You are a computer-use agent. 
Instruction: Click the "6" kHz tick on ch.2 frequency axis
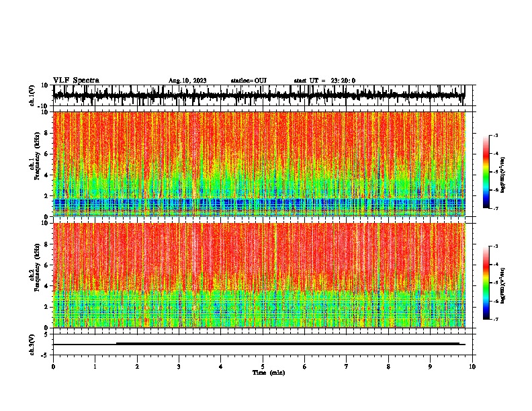[46, 265]
